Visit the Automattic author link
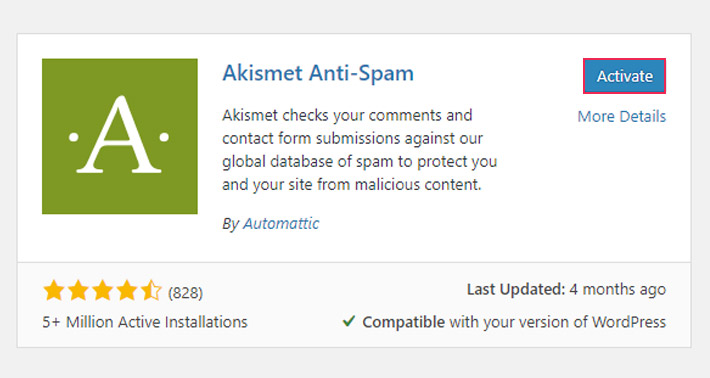Viewport: 710px width, 378px height. point(281,223)
